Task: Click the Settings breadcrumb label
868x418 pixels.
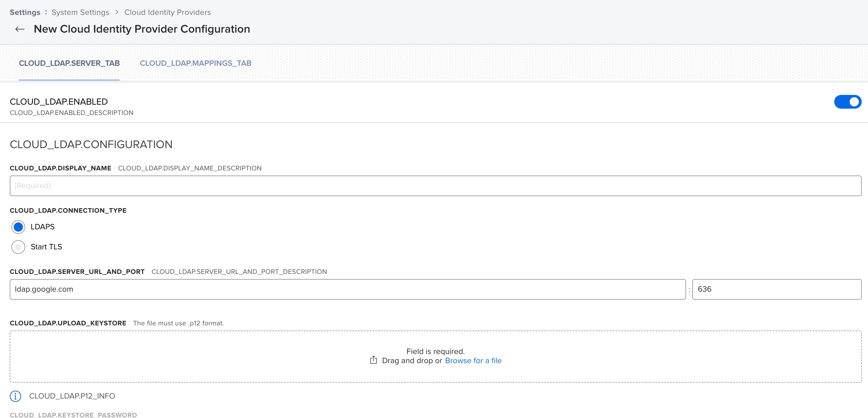Action: pyautogui.click(x=25, y=13)
